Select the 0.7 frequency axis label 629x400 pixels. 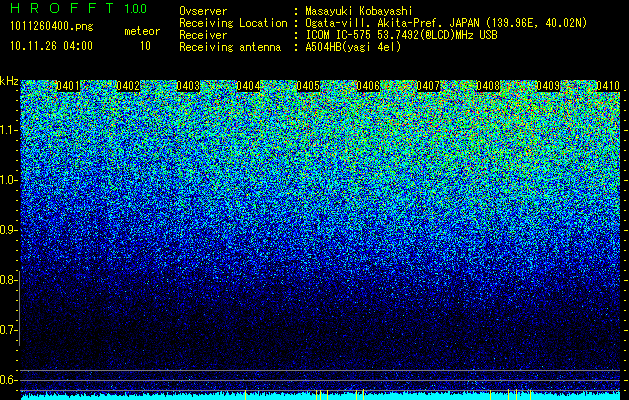pos(7,330)
